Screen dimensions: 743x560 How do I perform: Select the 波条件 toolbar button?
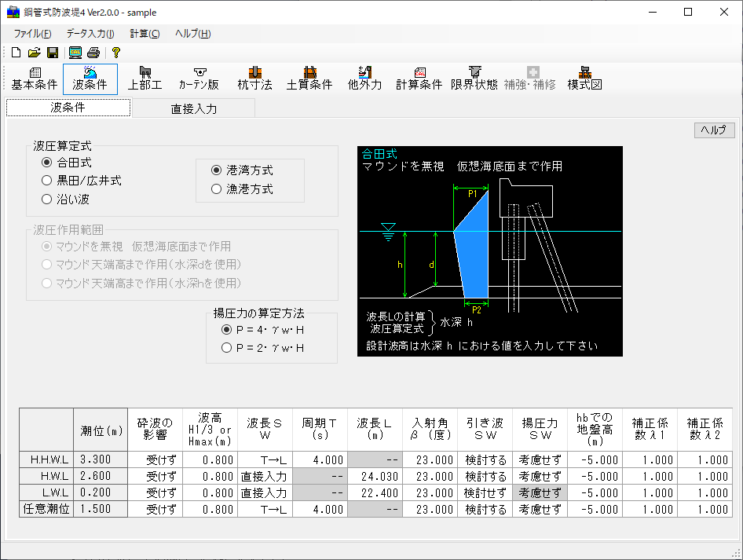(90, 79)
